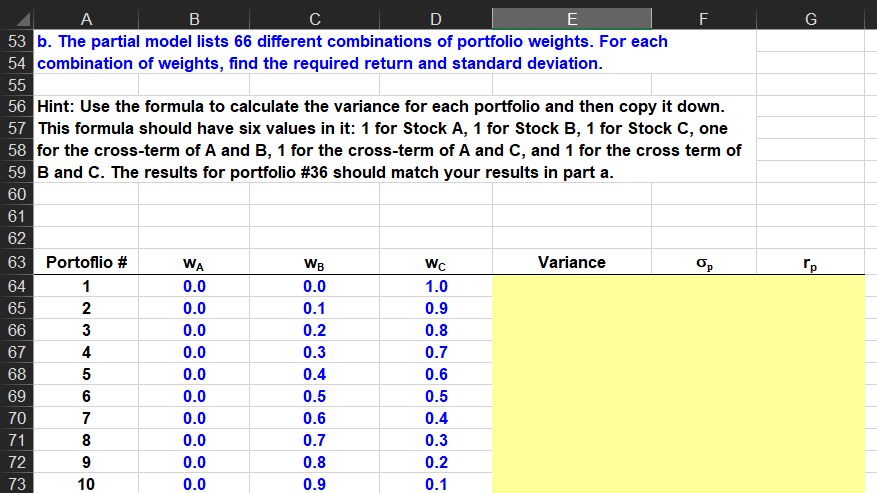This screenshot has width=877, height=493.
Task: Click the rp cell for portfolio 10
Action: [x=810, y=484]
